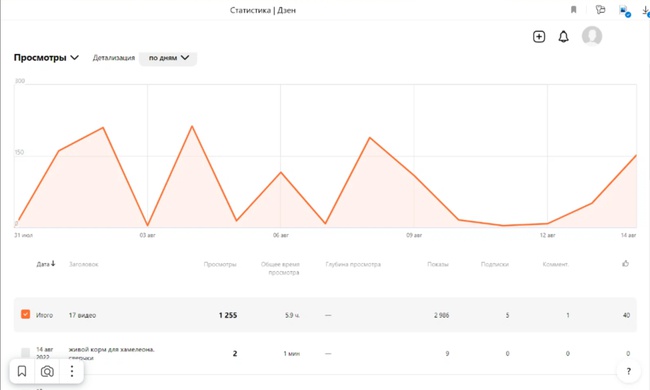Open the browser downloads arrow icon
Viewport: 650px width, 390px height.
click(646, 11)
